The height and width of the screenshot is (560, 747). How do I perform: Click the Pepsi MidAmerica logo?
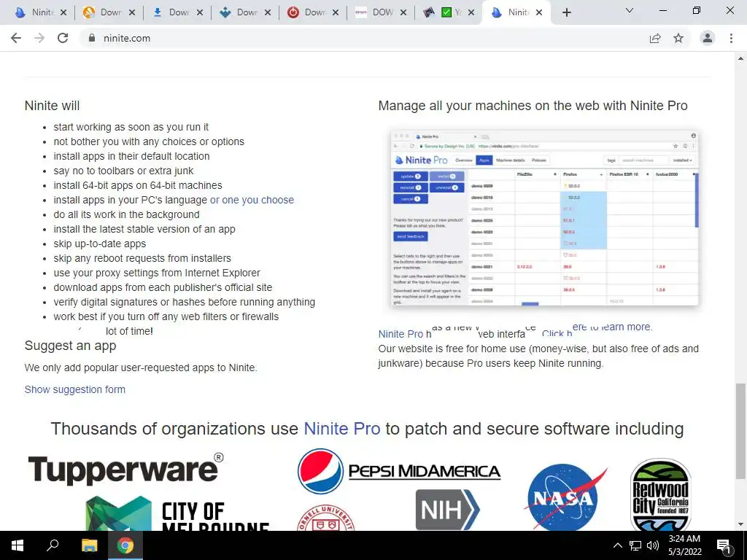[x=399, y=471]
